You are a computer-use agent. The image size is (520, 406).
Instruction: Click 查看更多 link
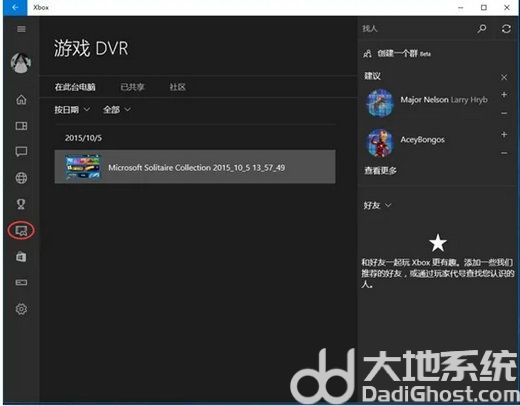pos(380,171)
